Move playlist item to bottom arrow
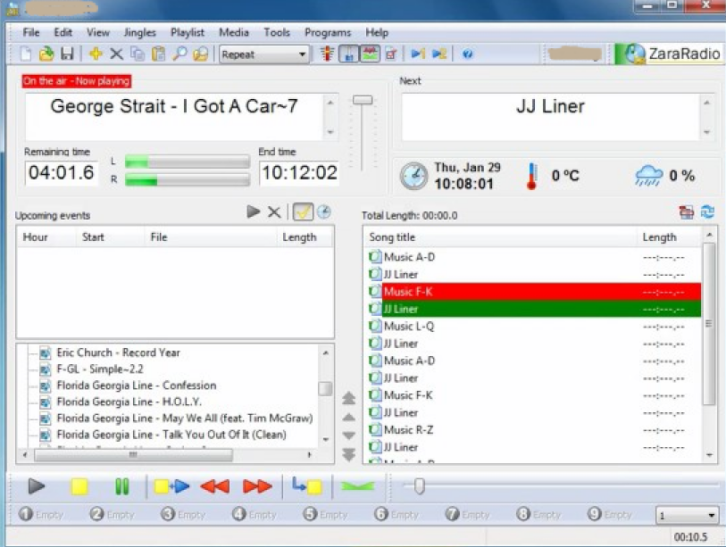 click(x=349, y=454)
